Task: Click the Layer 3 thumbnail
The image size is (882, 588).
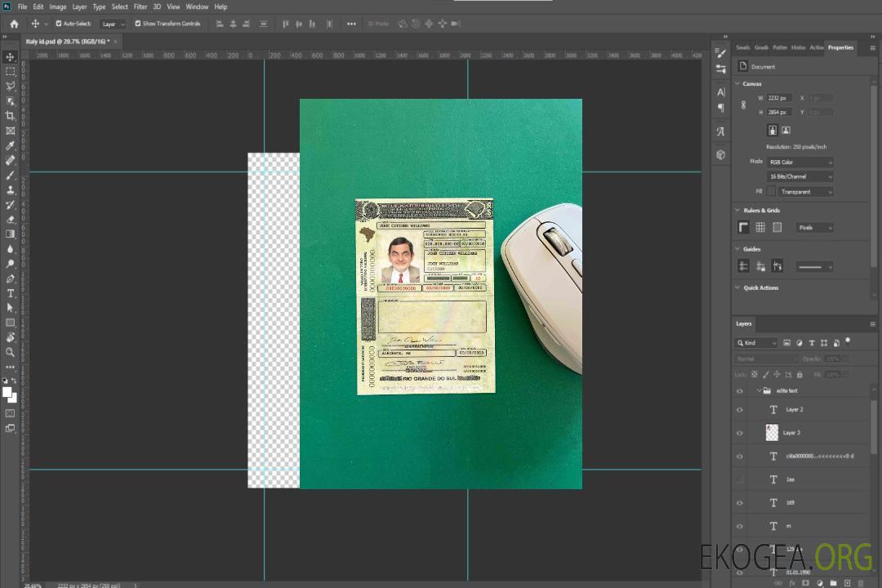Action: tap(773, 433)
